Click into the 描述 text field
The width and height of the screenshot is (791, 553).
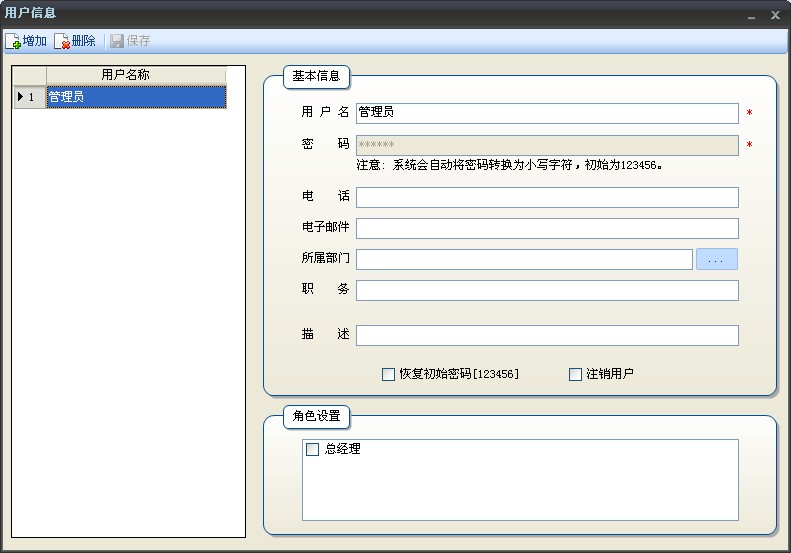[x=547, y=335]
